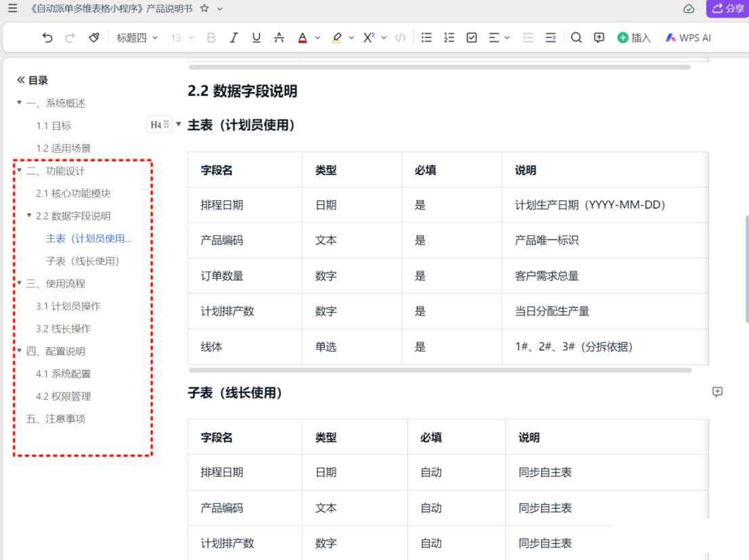
Task: Open the text alignment dropdown
Action: (499, 38)
